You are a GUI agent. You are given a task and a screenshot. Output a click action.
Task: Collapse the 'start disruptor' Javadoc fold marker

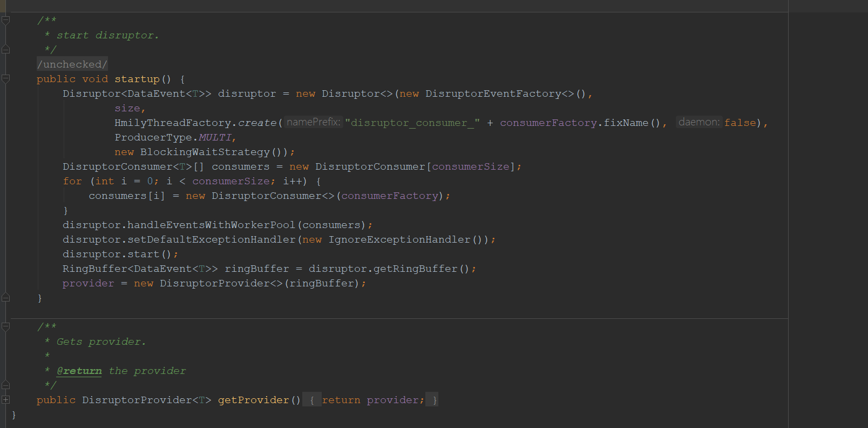(5, 21)
